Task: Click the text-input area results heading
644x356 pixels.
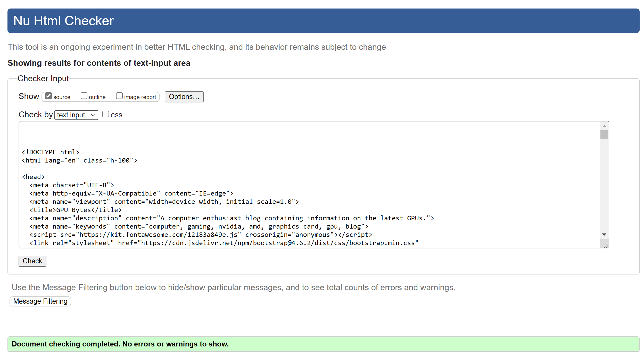Action: click(x=99, y=63)
